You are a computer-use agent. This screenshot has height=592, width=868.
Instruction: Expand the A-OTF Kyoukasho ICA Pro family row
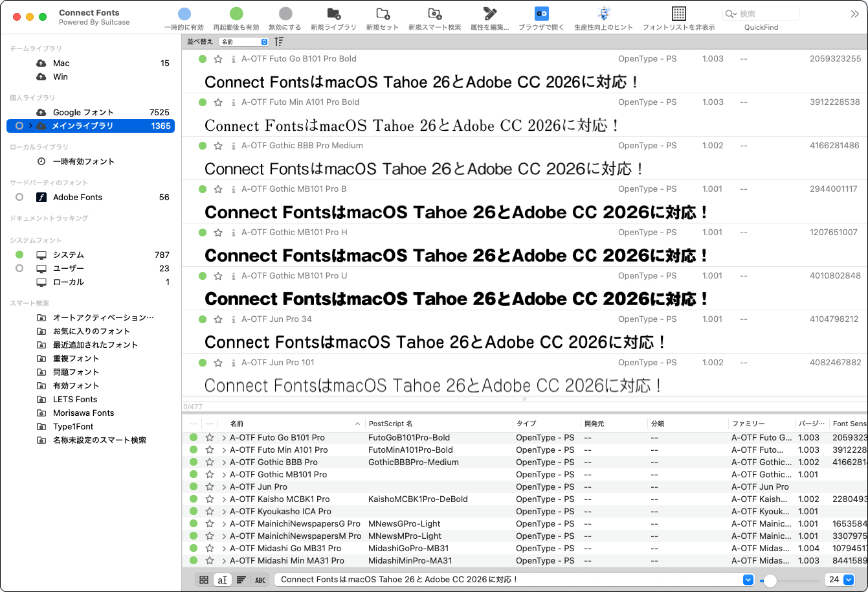[x=224, y=512]
